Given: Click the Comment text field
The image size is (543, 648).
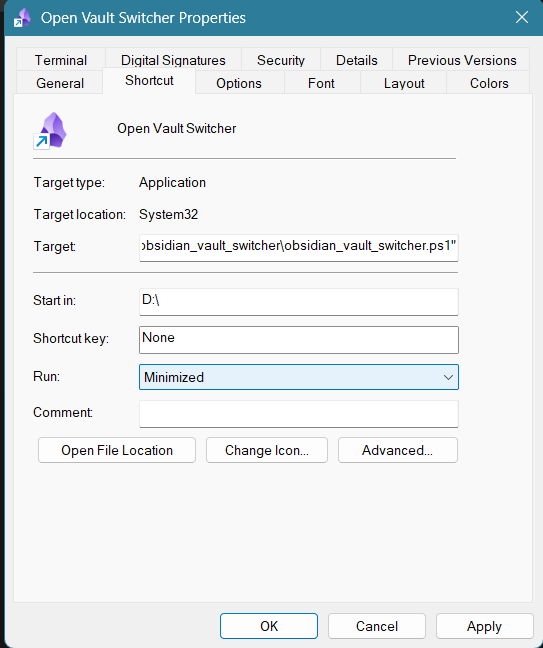Looking at the screenshot, I should (299, 414).
